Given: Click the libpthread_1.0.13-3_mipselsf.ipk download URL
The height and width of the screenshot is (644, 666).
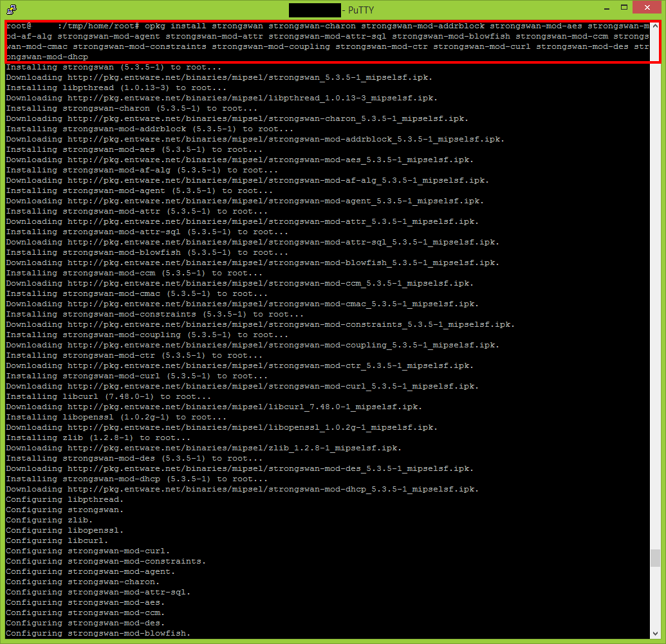Looking at the screenshot, I should [252, 98].
